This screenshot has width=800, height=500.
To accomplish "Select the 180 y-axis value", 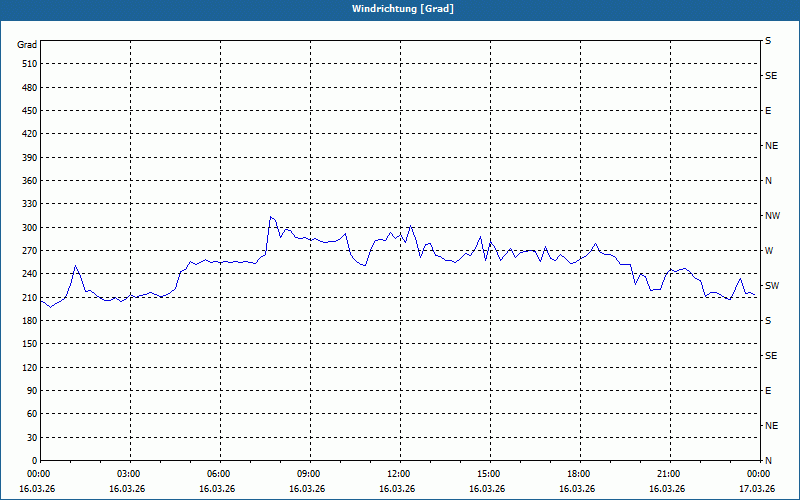I will pos(30,321).
